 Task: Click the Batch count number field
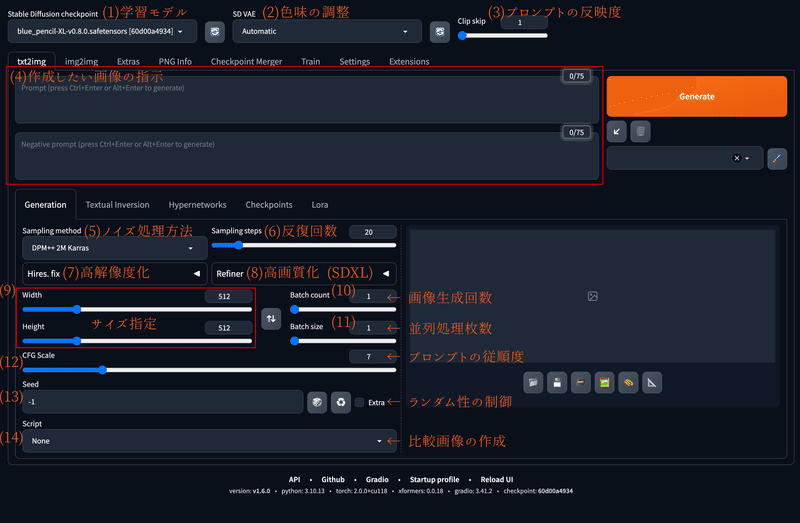(373, 296)
